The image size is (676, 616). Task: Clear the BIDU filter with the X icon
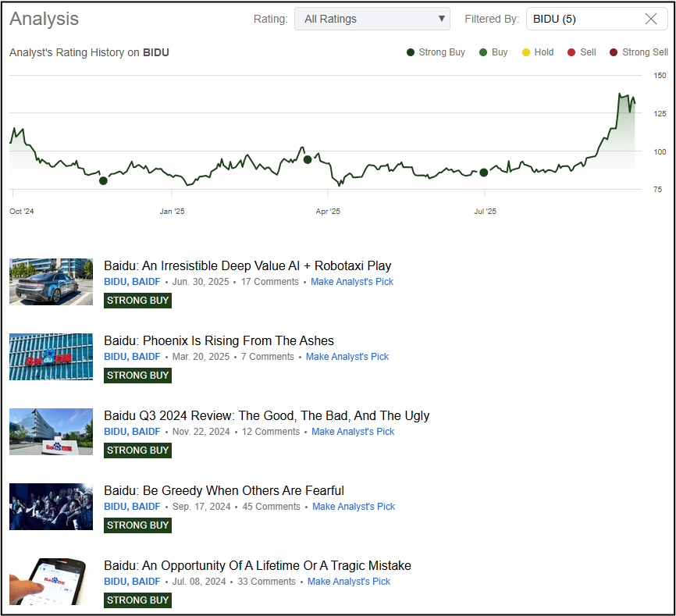[650, 20]
